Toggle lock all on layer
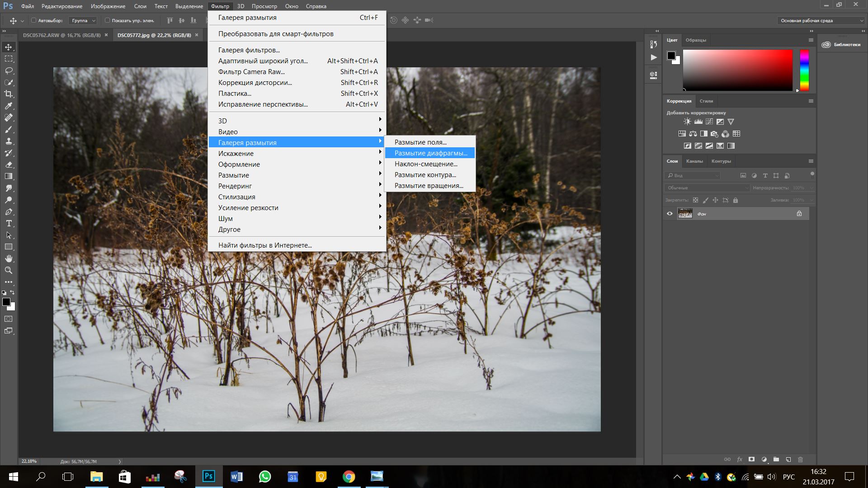Screen dimensions: 868x488 [x=736, y=200]
